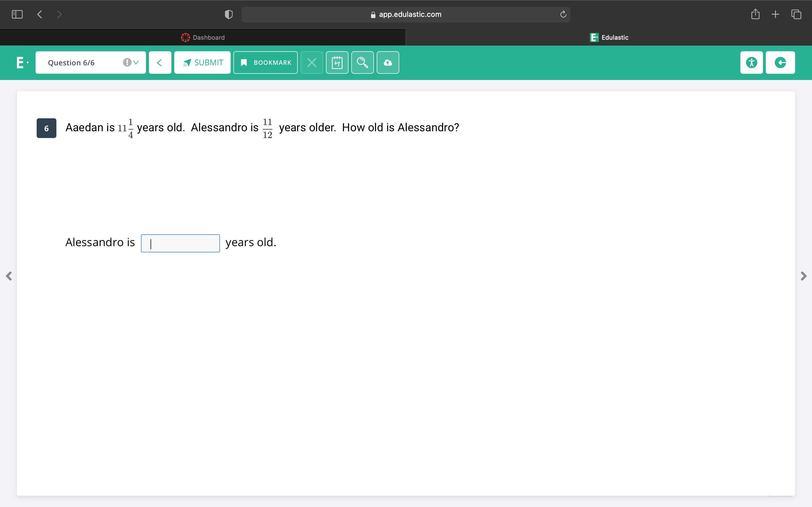Image resolution: width=812 pixels, height=507 pixels.
Task: Click the cloud upload icon
Action: [x=388, y=63]
